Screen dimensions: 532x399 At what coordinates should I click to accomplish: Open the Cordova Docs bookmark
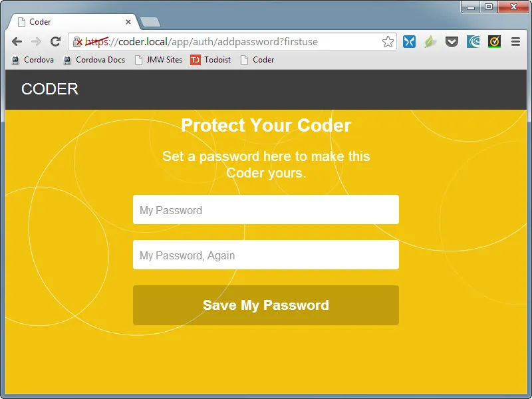click(x=94, y=60)
